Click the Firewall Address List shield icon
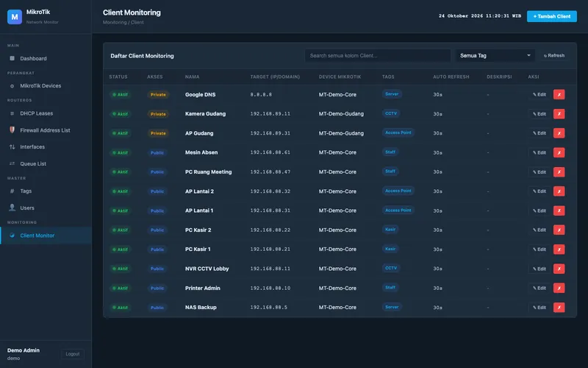The height and width of the screenshot is (368, 588). click(12, 130)
